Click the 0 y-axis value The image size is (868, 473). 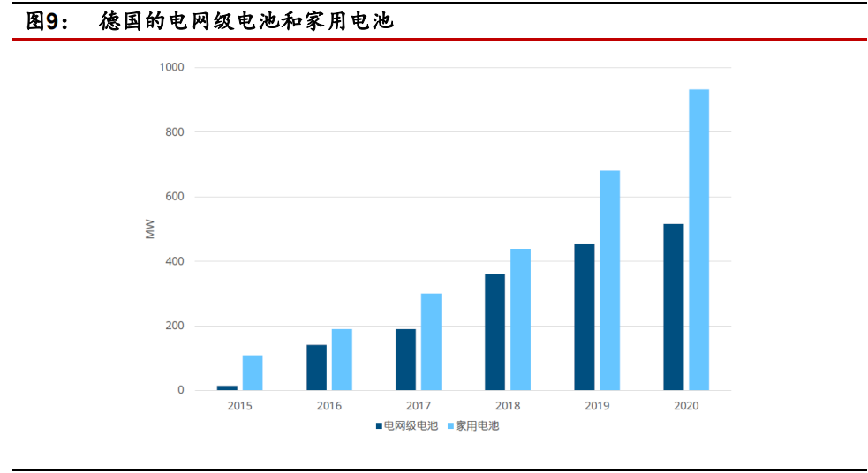(x=180, y=390)
